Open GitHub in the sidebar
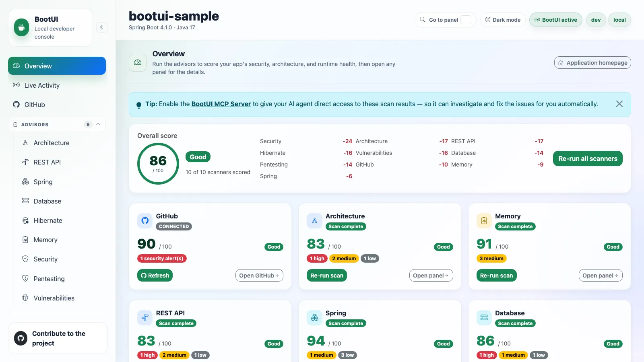This screenshot has height=362, width=644. click(x=57, y=105)
